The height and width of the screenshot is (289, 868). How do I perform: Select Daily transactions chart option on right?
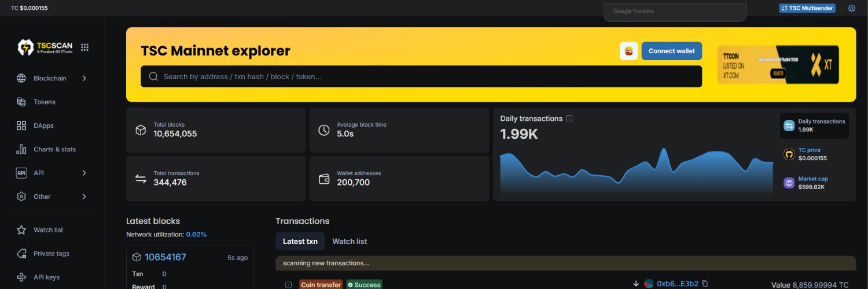(814, 125)
